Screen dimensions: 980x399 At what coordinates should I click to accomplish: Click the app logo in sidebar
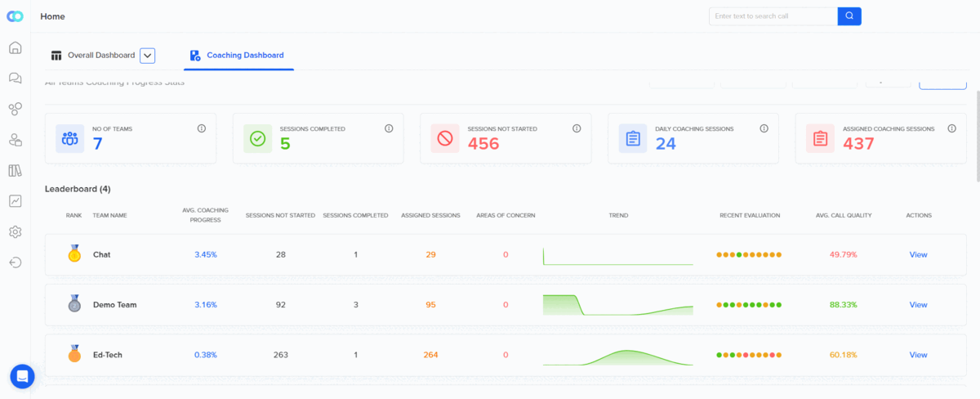coord(15,16)
